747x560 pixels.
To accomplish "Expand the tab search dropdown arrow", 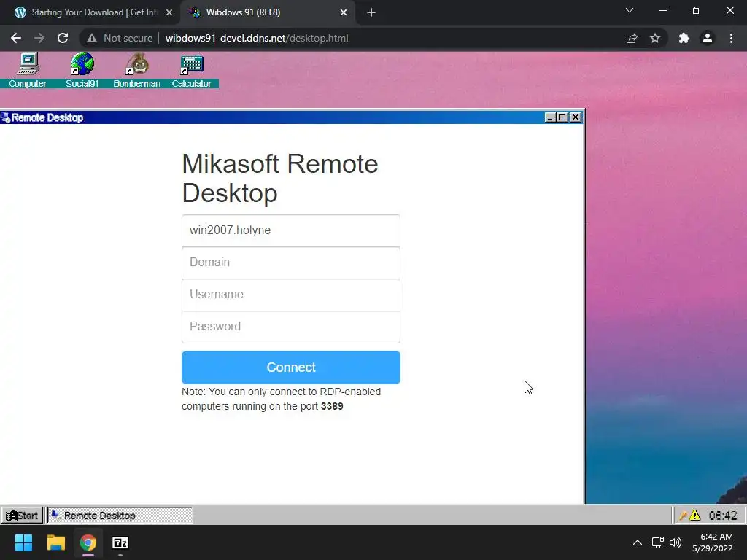I will 630,10.
